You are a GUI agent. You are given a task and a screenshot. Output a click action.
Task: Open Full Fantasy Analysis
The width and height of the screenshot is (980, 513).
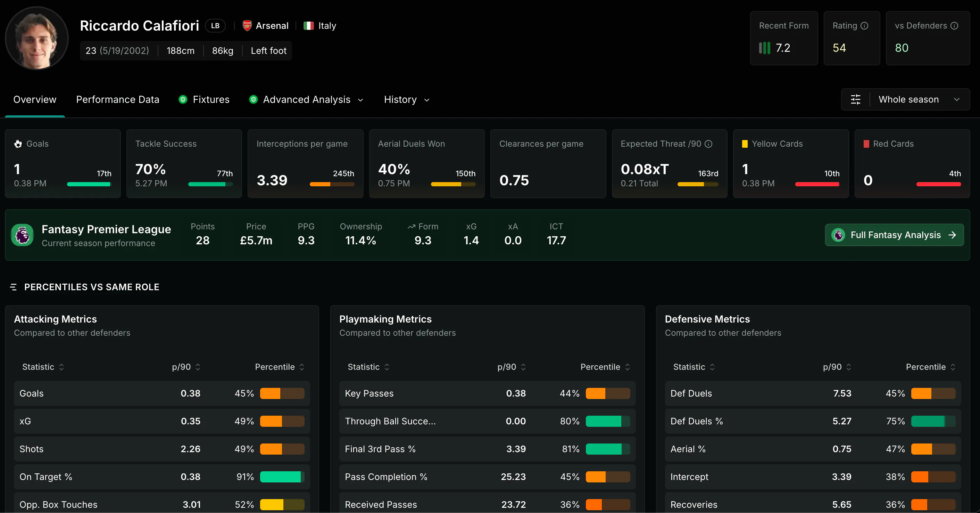894,235
